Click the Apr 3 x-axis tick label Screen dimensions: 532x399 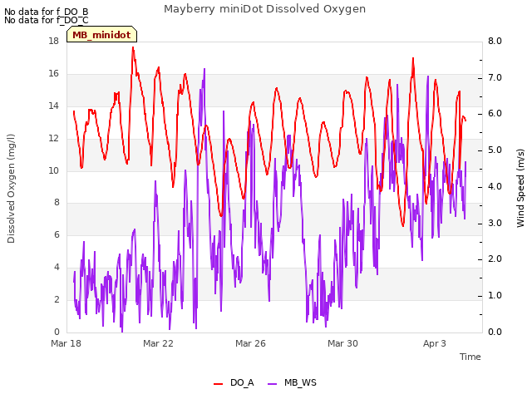[434, 343]
